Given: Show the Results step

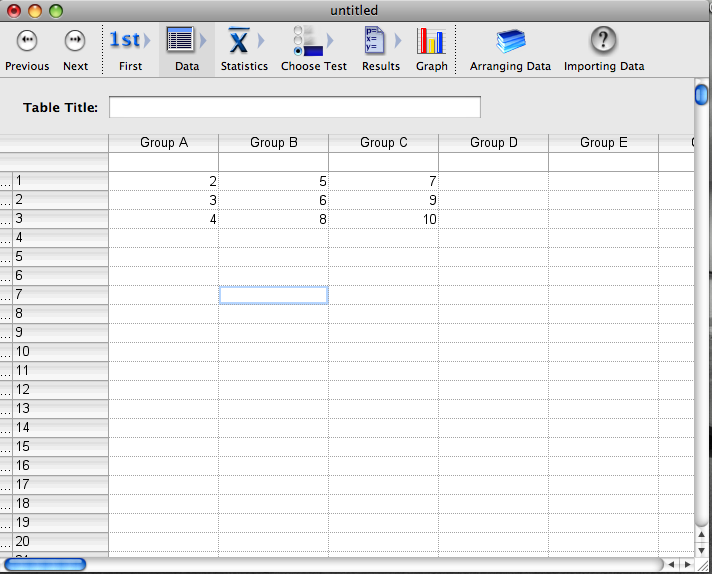Looking at the screenshot, I should pos(380,41).
